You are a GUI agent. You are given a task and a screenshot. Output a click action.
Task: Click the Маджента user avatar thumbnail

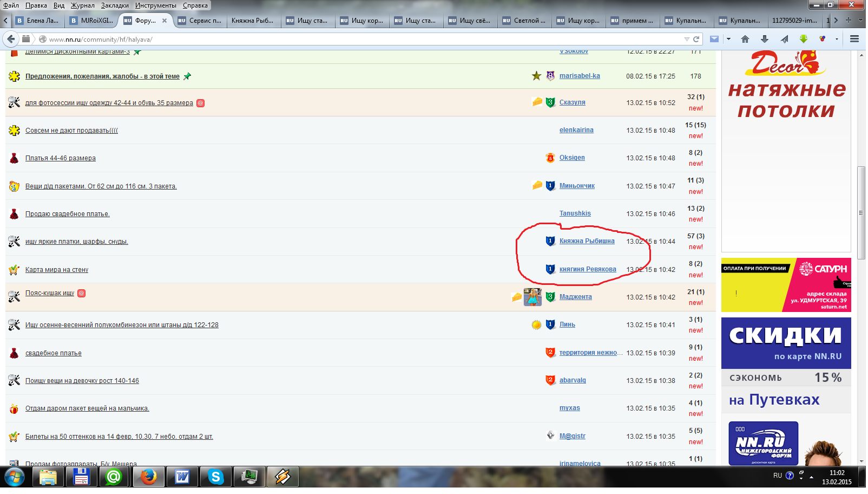tap(532, 297)
